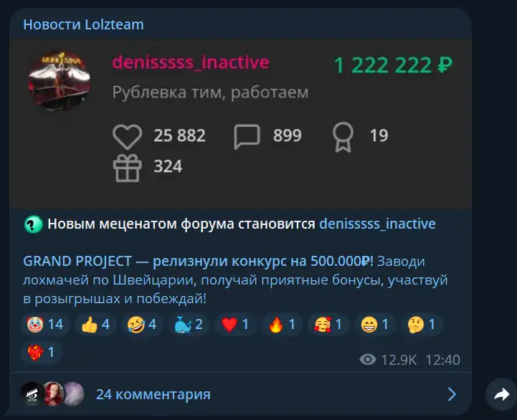Add clown emoji reaction with 14
The height and width of the screenshot is (420, 517).
[x=45, y=325]
